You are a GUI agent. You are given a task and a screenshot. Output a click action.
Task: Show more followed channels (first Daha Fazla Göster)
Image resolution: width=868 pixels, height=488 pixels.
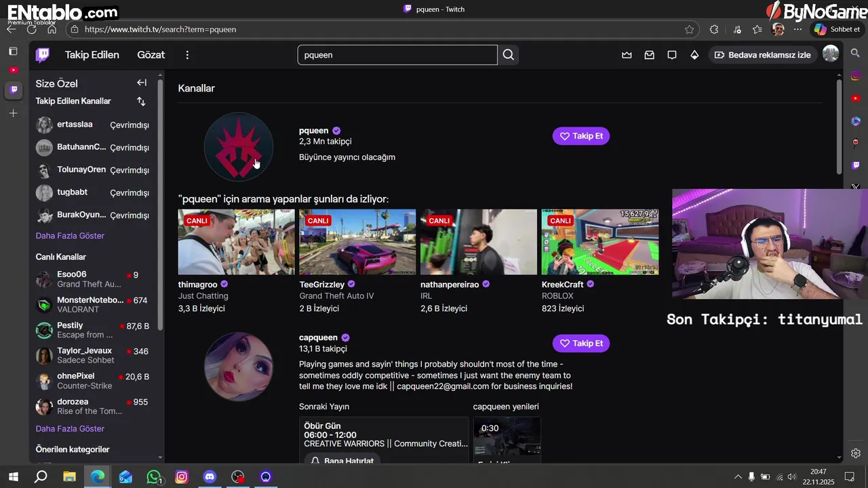(70, 236)
